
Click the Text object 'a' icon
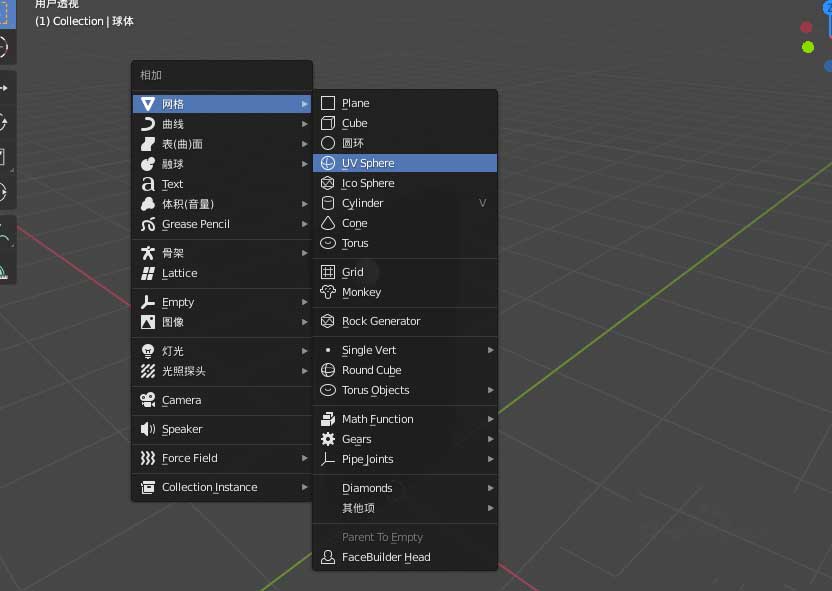coord(148,184)
